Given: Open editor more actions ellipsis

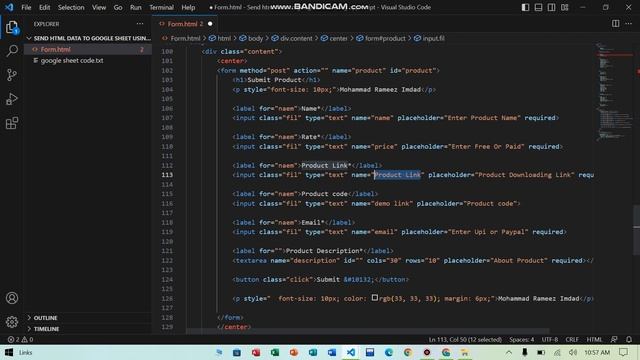Looking at the screenshot, I should [629, 24].
